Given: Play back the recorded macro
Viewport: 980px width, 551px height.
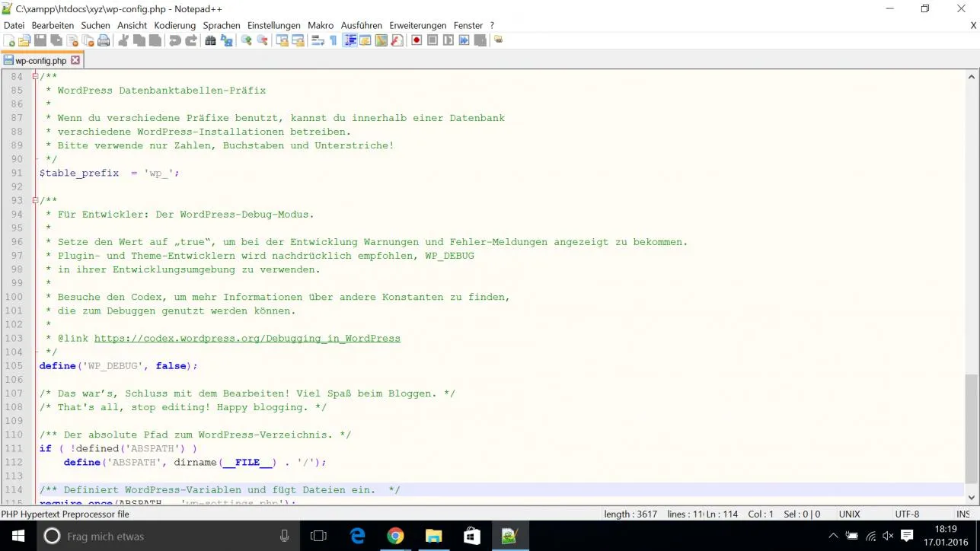Looking at the screenshot, I should pyautogui.click(x=449, y=40).
